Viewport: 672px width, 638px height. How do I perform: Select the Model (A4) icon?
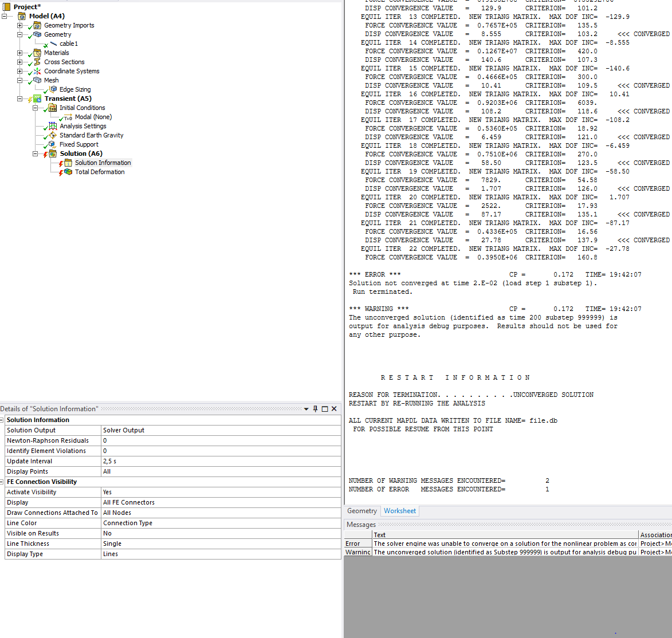point(22,16)
